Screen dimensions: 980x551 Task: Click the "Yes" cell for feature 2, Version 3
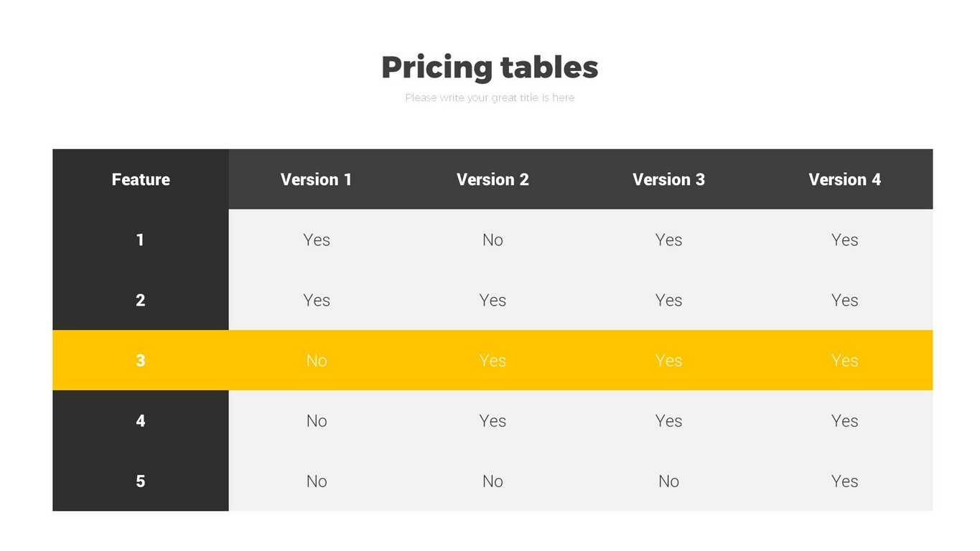pyautogui.click(x=668, y=300)
